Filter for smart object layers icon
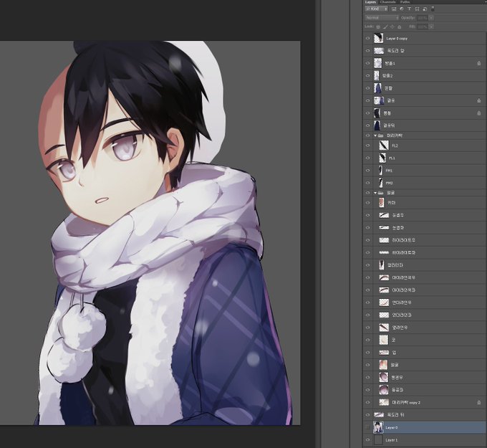487x448 pixels. (425, 9)
